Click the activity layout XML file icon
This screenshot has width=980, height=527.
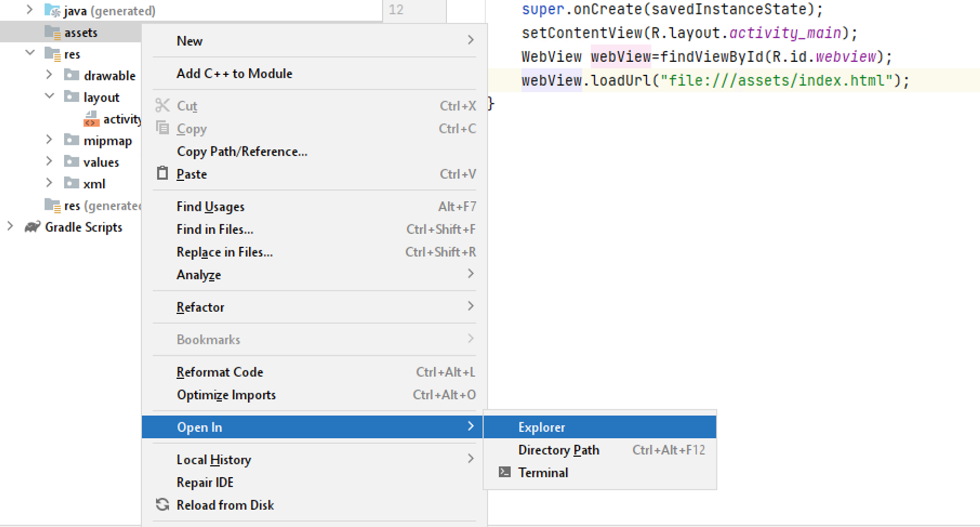pos(91,119)
